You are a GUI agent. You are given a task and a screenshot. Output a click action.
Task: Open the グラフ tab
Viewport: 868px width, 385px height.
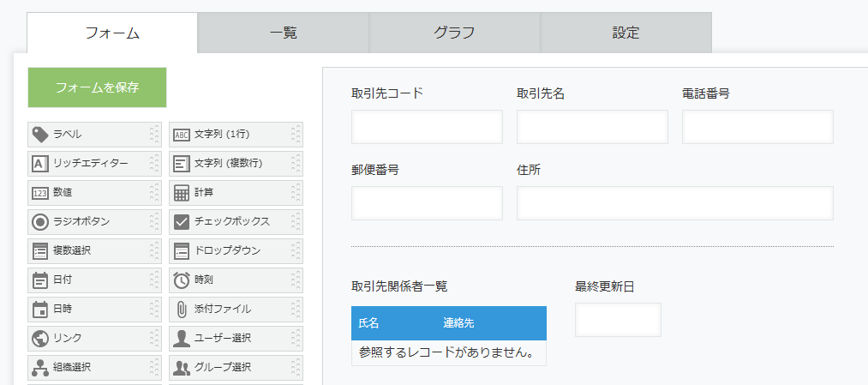pos(454,33)
